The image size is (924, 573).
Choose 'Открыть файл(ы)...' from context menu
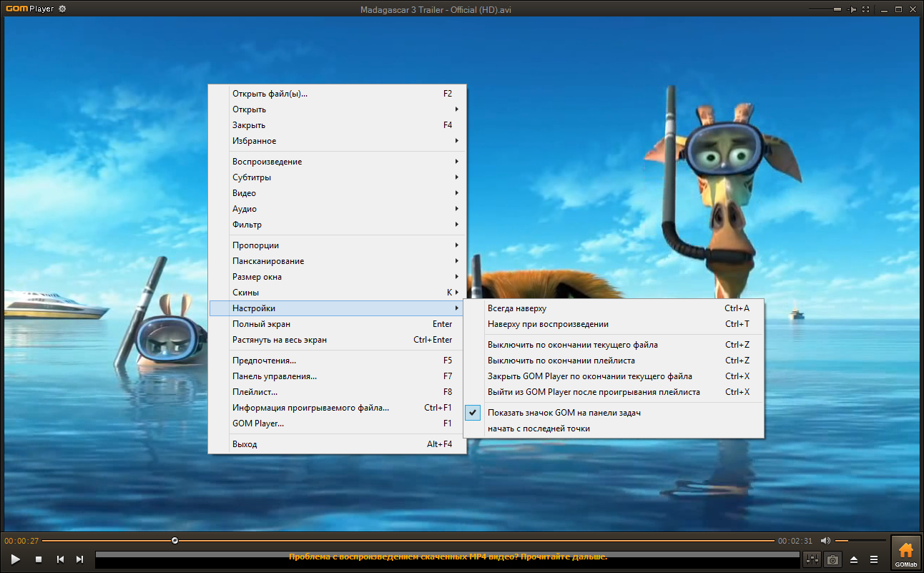pyautogui.click(x=337, y=94)
